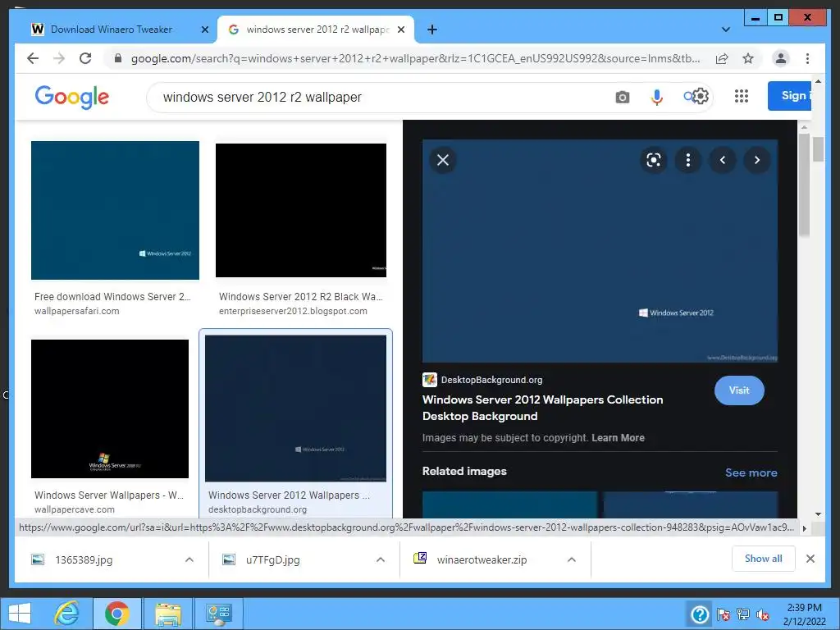840x630 pixels.
Task: Open the Chrome profile avatar
Action: (781, 58)
